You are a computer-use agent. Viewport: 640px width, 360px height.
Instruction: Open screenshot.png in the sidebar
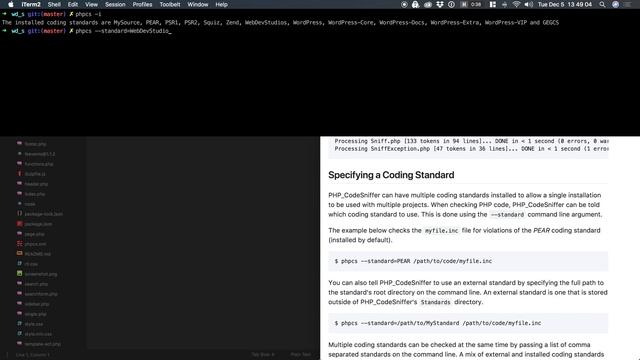point(41,274)
